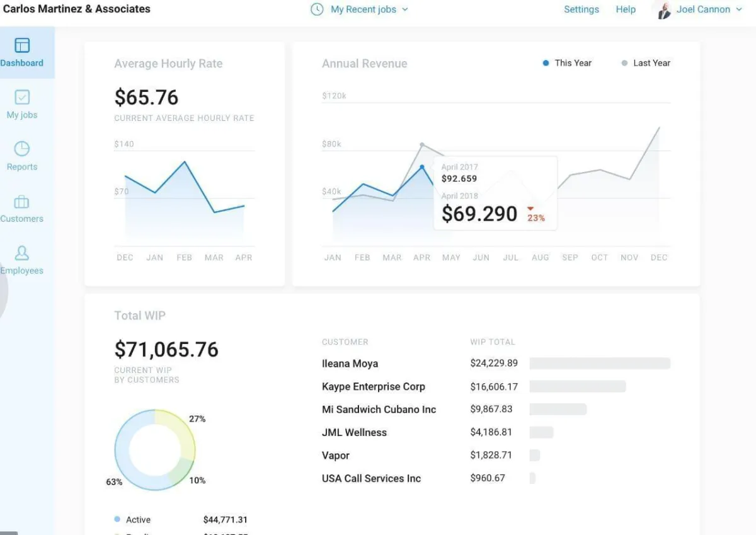756x535 pixels.
Task: Select Dashboard menu label
Action: 22,63
